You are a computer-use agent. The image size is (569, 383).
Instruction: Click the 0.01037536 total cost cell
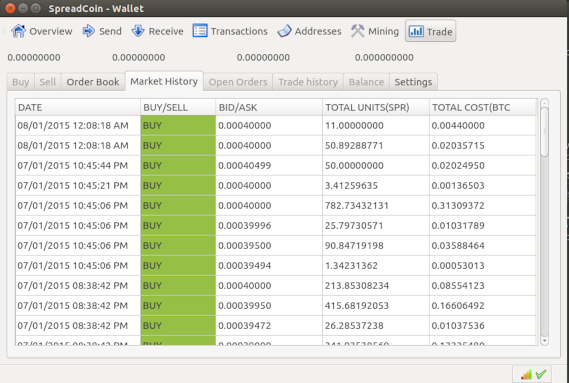tap(483, 325)
